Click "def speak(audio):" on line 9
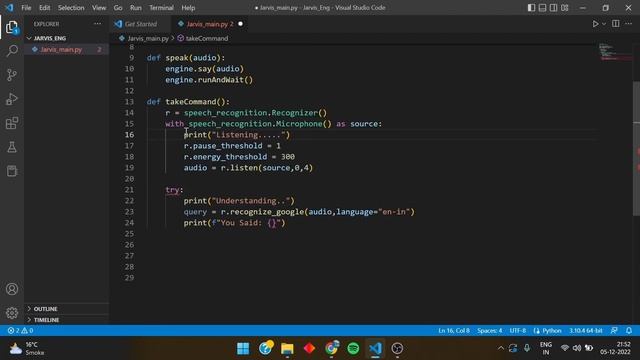640x360 pixels. point(186,58)
